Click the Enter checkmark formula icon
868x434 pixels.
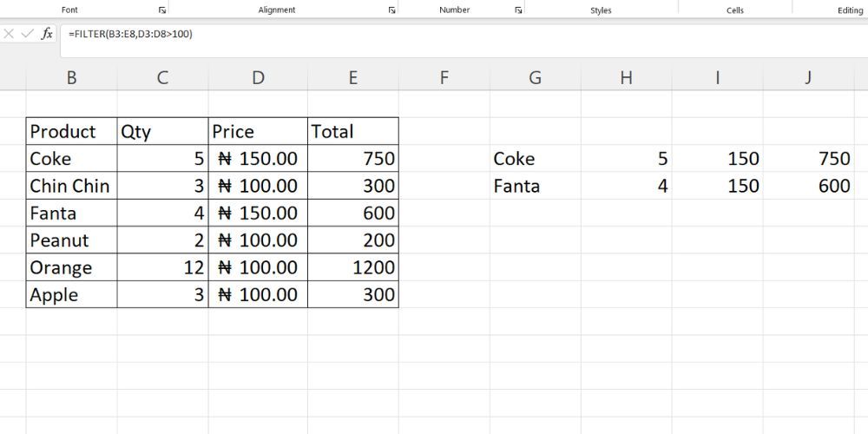point(27,34)
